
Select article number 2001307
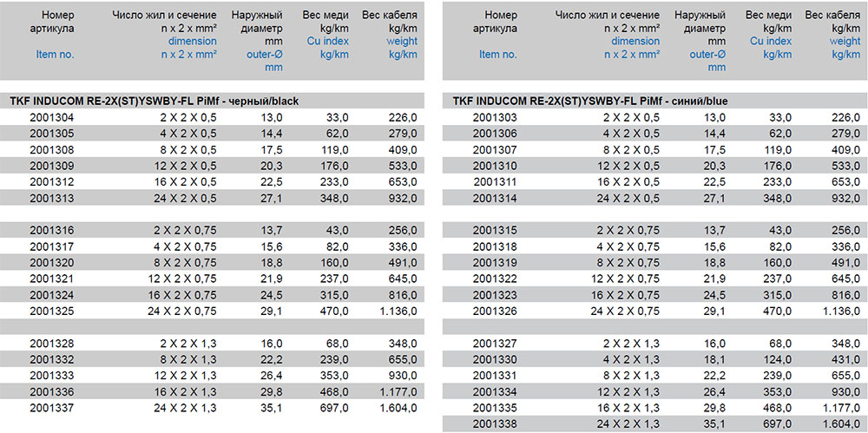coord(495,149)
